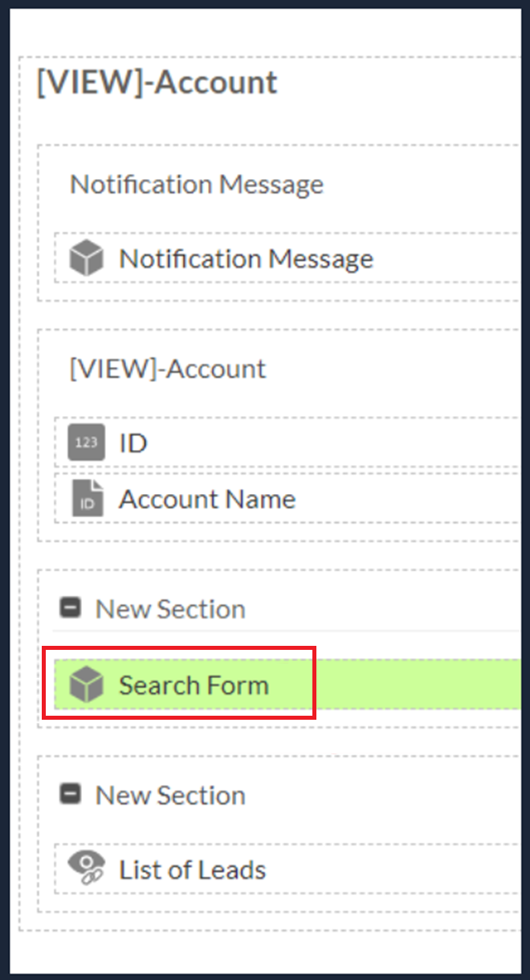Image resolution: width=530 pixels, height=980 pixels.
Task: Click the 123 number icon for ID
Action: click(x=87, y=443)
